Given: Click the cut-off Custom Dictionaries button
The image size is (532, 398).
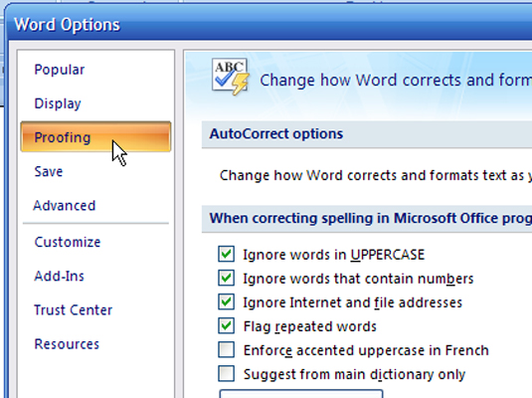Looking at the screenshot, I should [x=301, y=394].
